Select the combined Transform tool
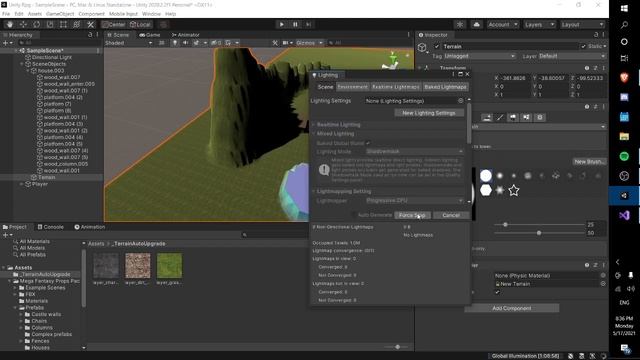Screen dimensions: 640x360 pyautogui.click(x=77, y=24)
